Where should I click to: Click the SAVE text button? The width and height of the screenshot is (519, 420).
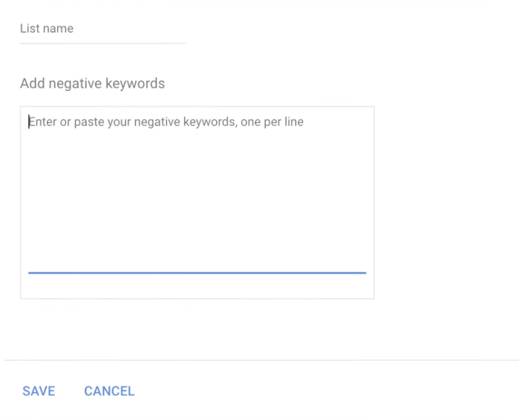click(x=39, y=391)
